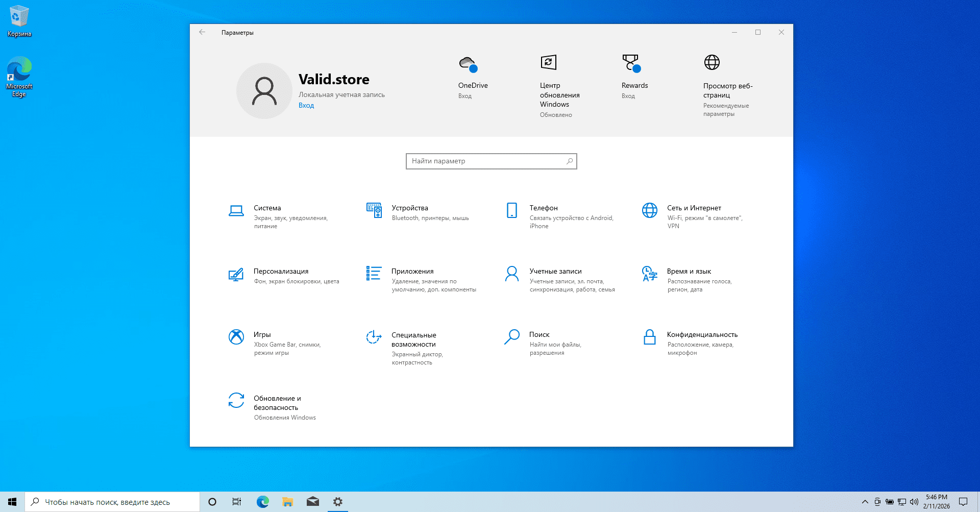Open Устройства settings icon
Screen dimensions: 980x512
coord(374,210)
